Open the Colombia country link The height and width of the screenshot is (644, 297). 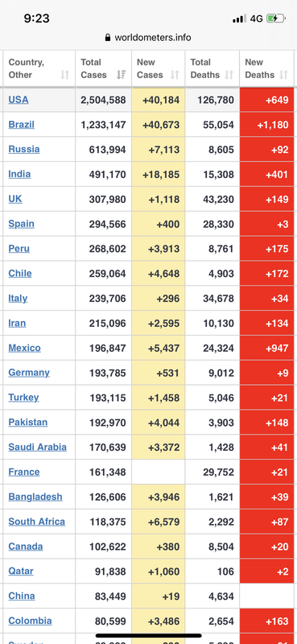point(30,621)
